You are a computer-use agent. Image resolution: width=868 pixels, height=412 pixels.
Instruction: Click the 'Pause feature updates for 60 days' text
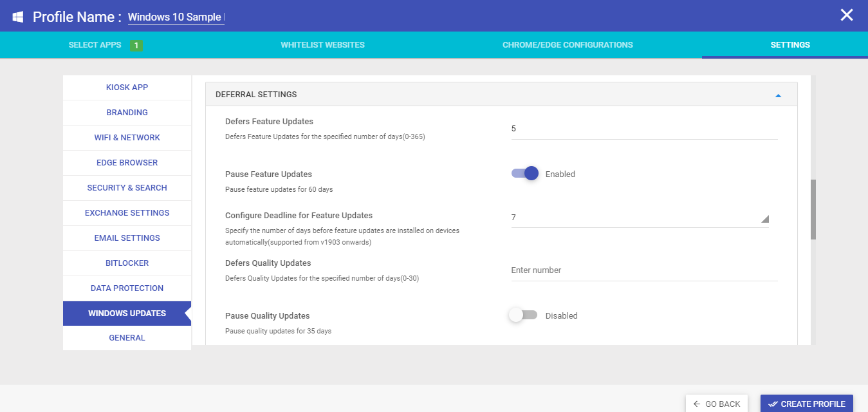(279, 190)
